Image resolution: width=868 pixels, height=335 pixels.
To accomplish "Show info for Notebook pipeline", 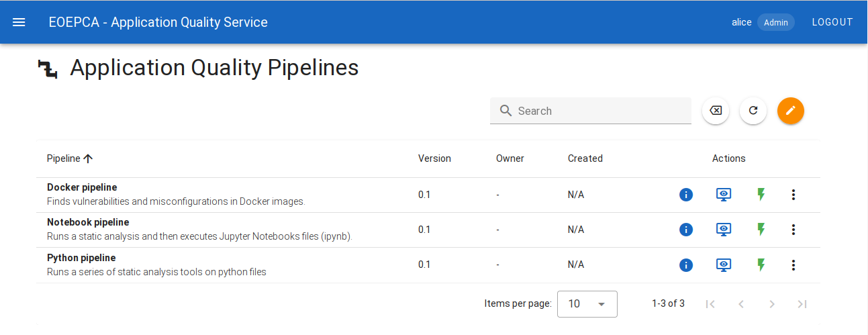I will coord(686,230).
